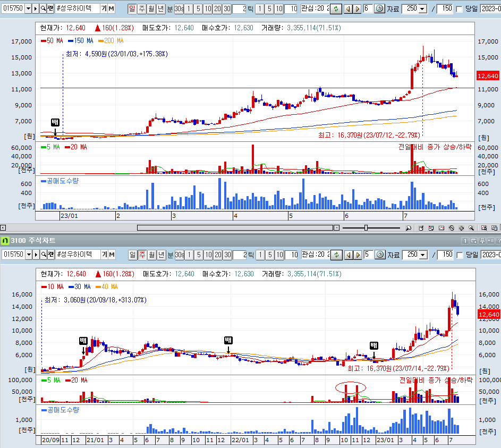Click the chart zoom slider handle
This screenshot has width=501, height=448.
[366, 228]
